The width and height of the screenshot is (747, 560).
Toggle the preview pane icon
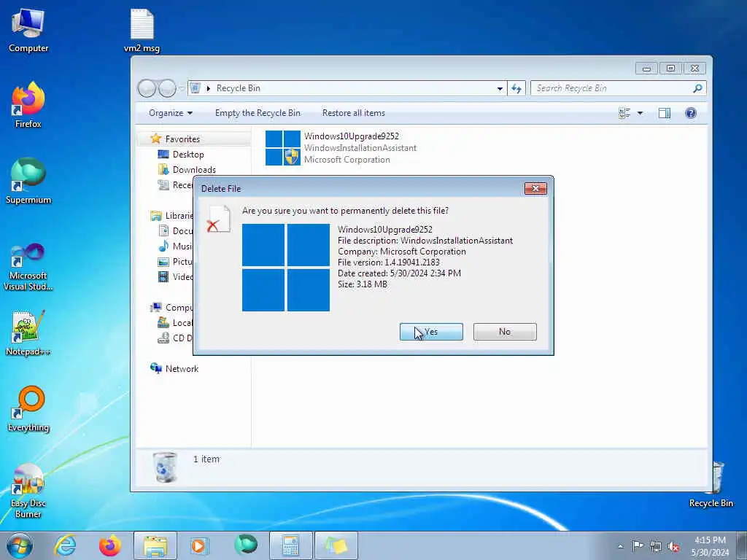[664, 113]
